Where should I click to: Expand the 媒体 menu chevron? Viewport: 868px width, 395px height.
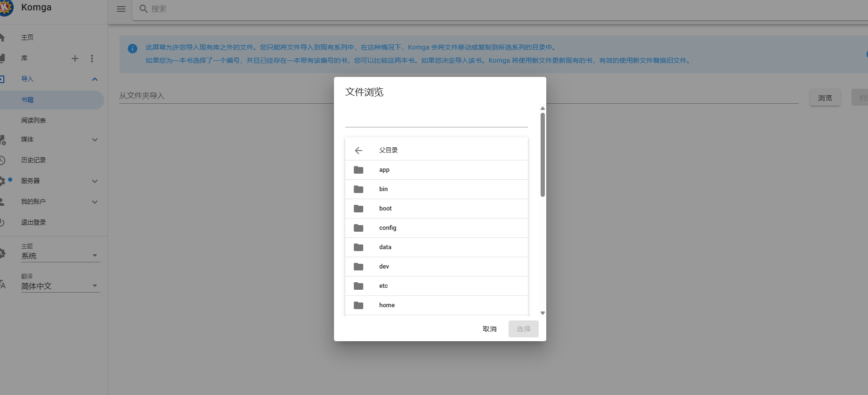pos(95,140)
